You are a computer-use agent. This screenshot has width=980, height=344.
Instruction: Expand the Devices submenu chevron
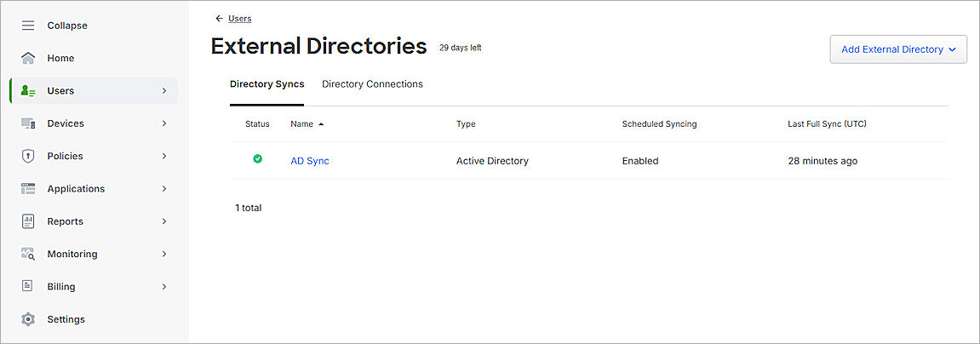click(x=164, y=123)
